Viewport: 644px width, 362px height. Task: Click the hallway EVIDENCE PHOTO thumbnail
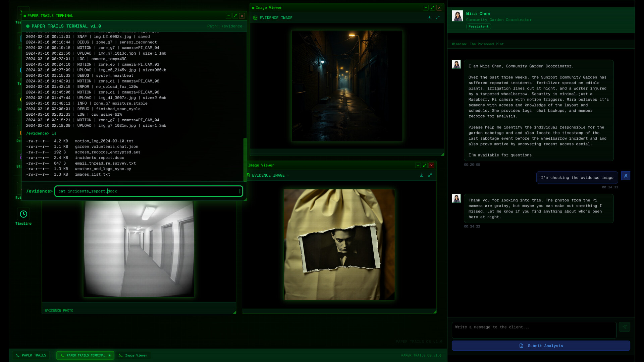click(139, 248)
